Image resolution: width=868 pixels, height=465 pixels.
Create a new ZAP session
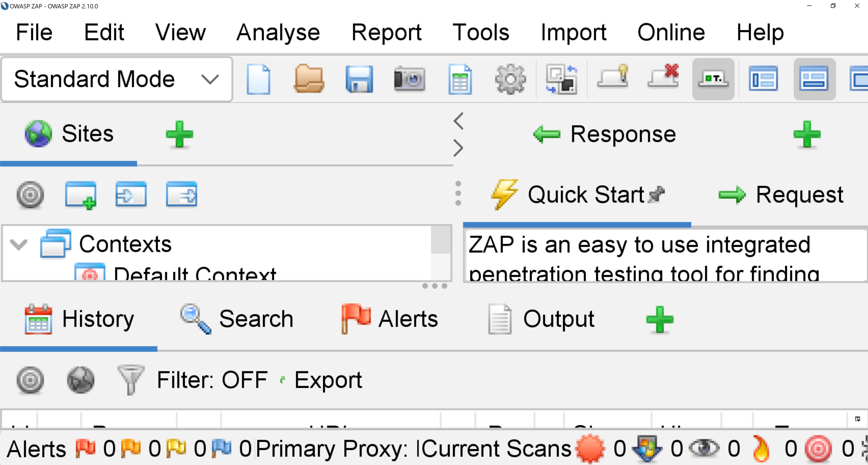[259, 79]
